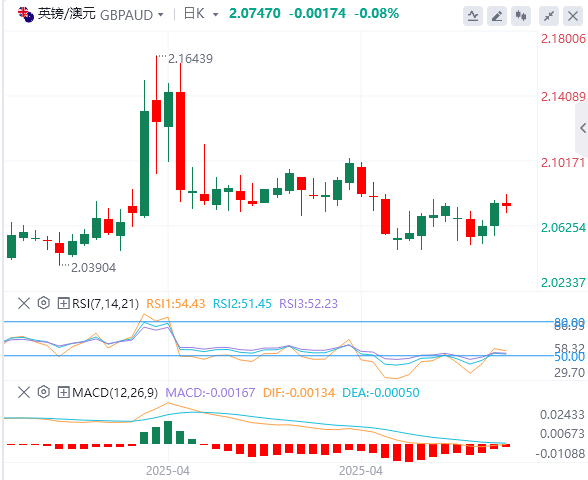Viewport: 588px width, 480px height.
Task: Toggle the RSI plus expand box
Action: pyautogui.click(x=63, y=303)
